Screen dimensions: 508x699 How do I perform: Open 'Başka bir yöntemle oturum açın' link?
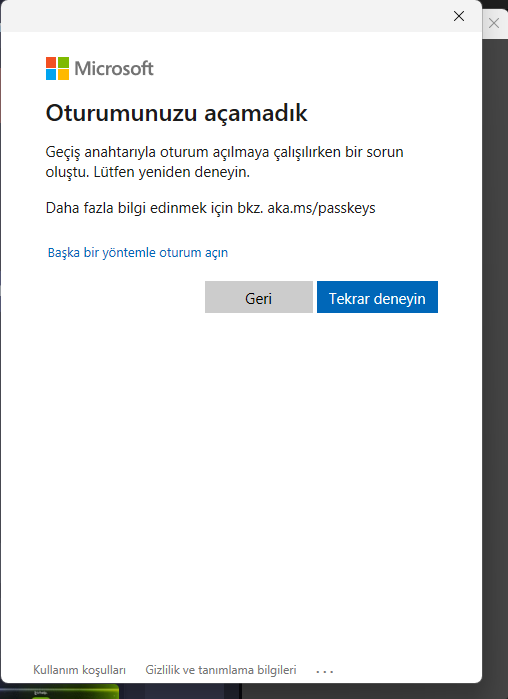[138, 253]
